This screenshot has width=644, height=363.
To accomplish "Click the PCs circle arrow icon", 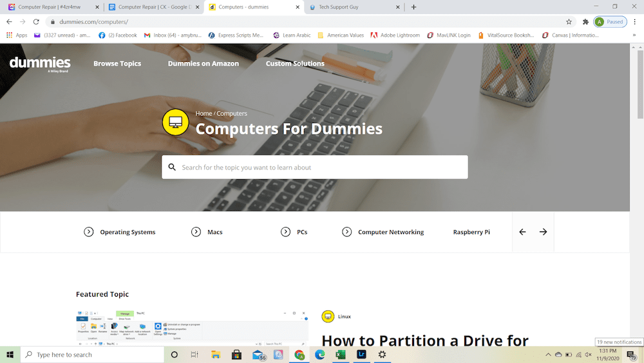I will pyautogui.click(x=285, y=232).
